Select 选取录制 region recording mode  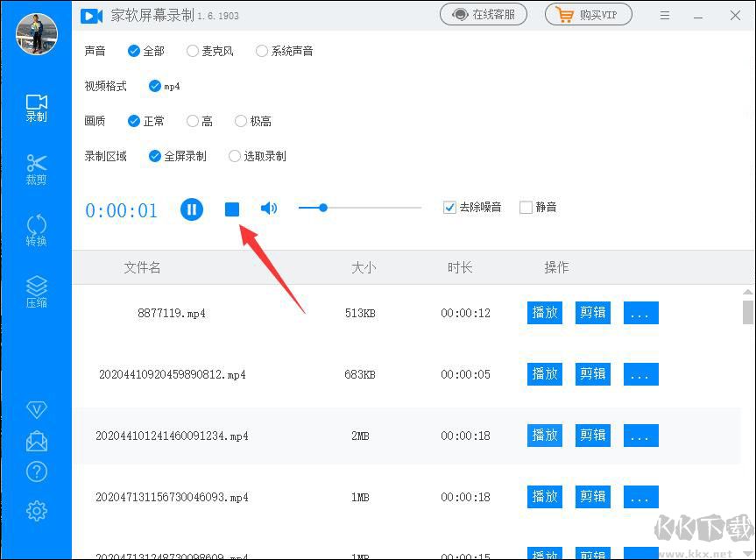coord(235,156)
